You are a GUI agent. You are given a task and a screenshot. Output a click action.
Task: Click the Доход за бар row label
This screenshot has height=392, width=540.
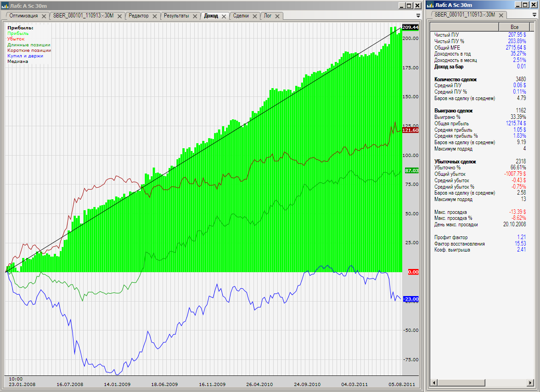coord(449,67)
